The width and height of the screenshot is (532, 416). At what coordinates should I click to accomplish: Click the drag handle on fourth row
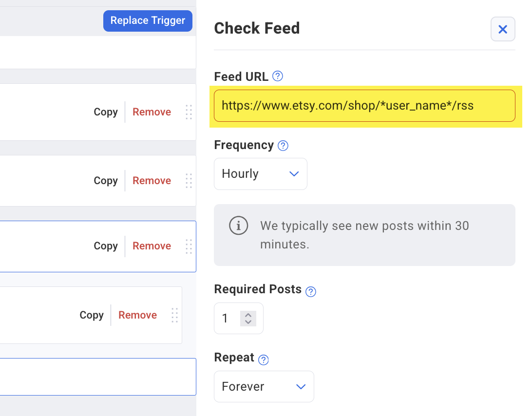(x=174, y=315)
